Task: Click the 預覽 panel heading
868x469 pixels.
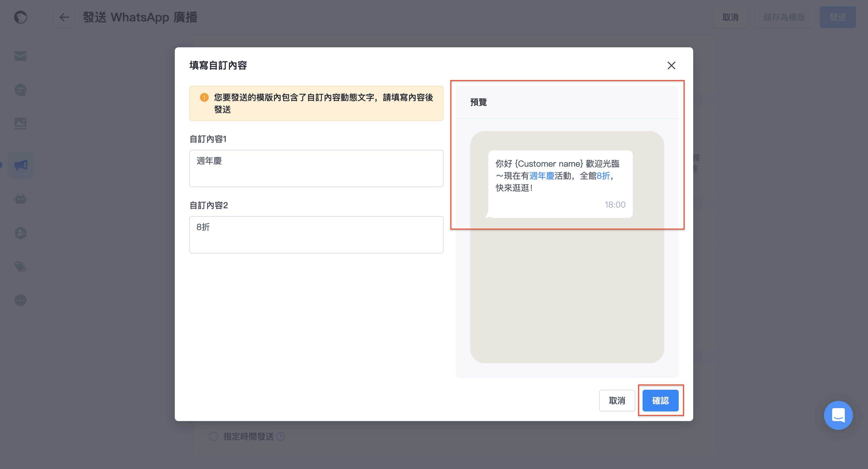Action: pyautogui.click(x=479, y=102)
